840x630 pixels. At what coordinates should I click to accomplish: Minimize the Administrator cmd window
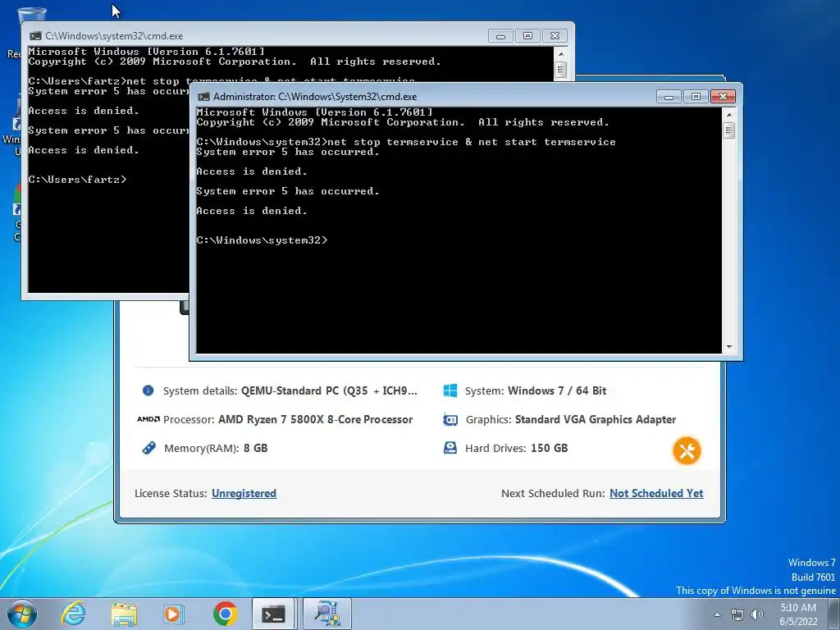coord(669,97)
